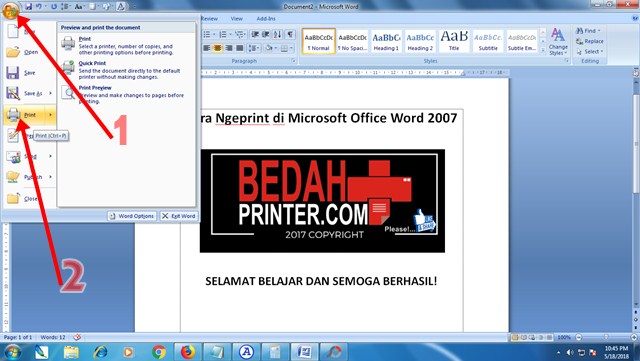Expand the Send submenu arrow

click(51, 156)
